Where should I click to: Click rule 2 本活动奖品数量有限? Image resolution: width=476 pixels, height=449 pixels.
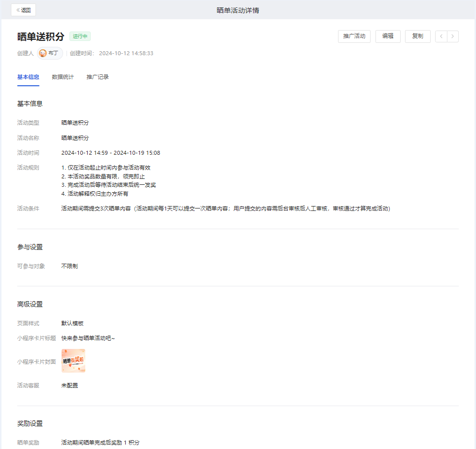(103, 176)
